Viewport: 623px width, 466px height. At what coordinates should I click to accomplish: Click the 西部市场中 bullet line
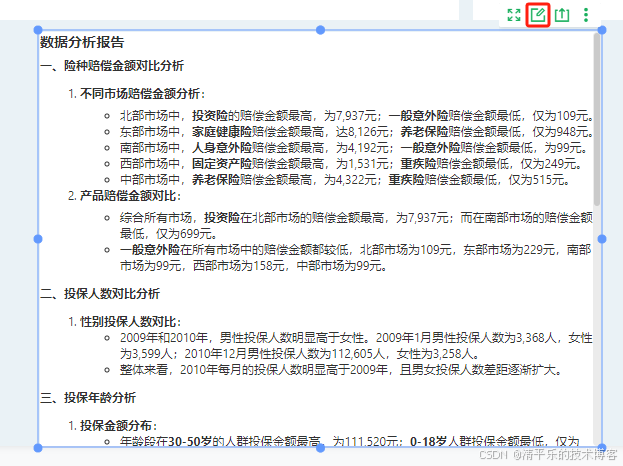click(350, 164)
